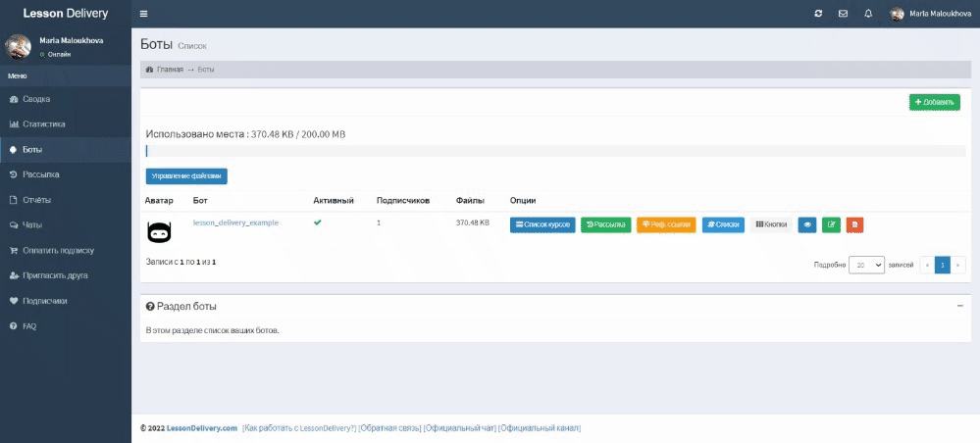The image size is (980, 443).
Task: Click the Maria Maloukhova avatar in the top bar
Action: pyautogui.click(x=897, y=14)
